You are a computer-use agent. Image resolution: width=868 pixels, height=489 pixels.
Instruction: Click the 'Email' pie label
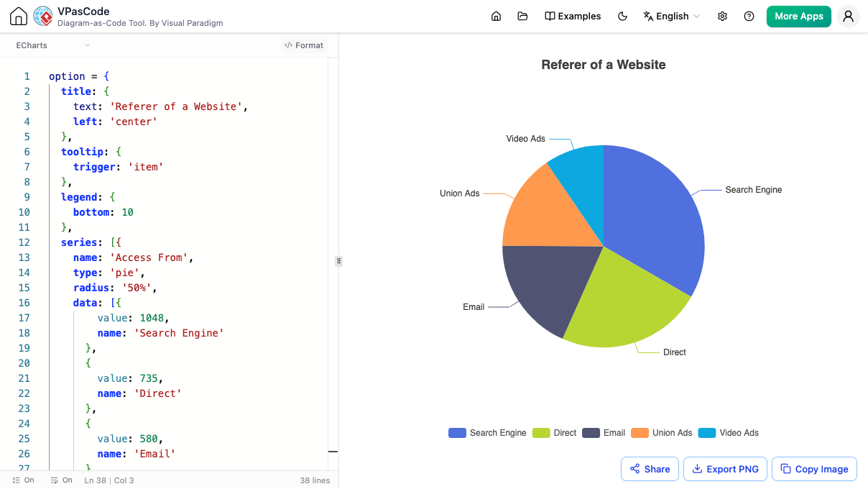(x=474, y=307)
